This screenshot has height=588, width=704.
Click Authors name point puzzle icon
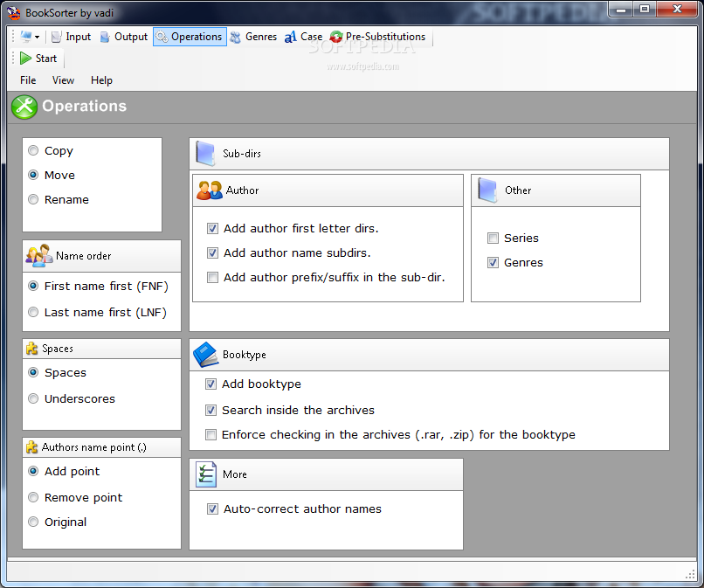[x=31, y=447]
